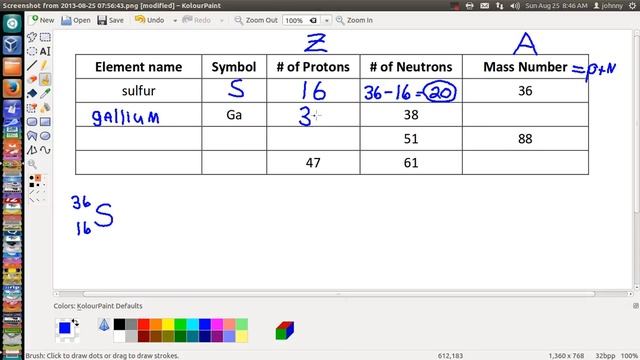
Task: Expand the Redo history dropdown arrow
Action: click(222, 20)
